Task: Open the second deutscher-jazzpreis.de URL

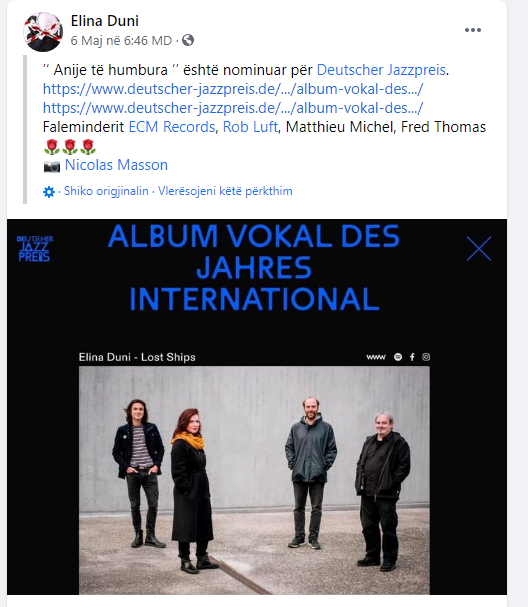Action: (x=233, y=108)
